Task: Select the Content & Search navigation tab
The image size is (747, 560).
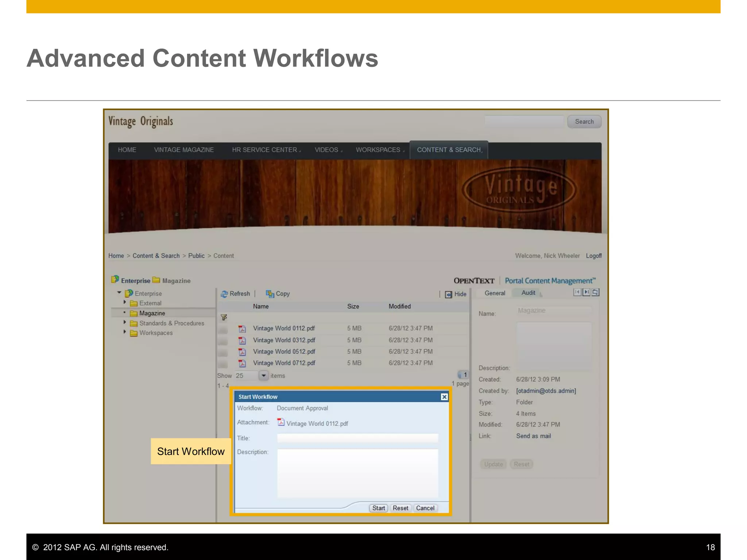Action: click(x=449, y=150)
